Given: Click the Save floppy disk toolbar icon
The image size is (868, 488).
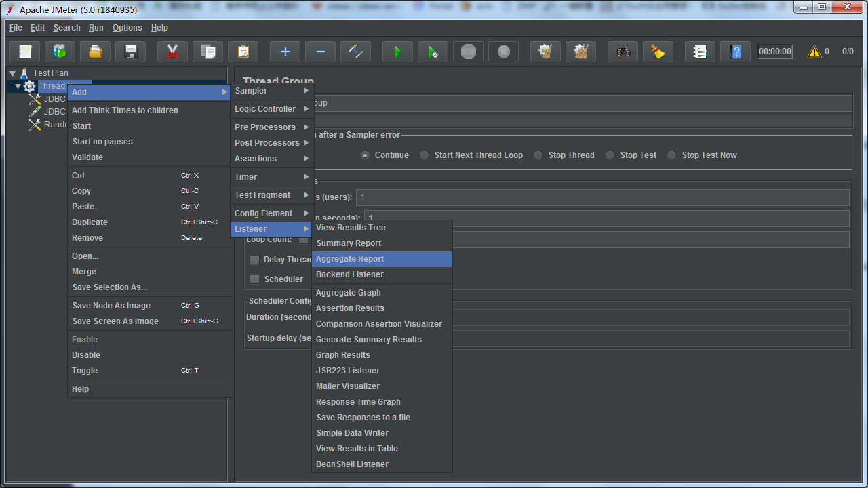Looking at the screenshot, I should pos(131,52).
